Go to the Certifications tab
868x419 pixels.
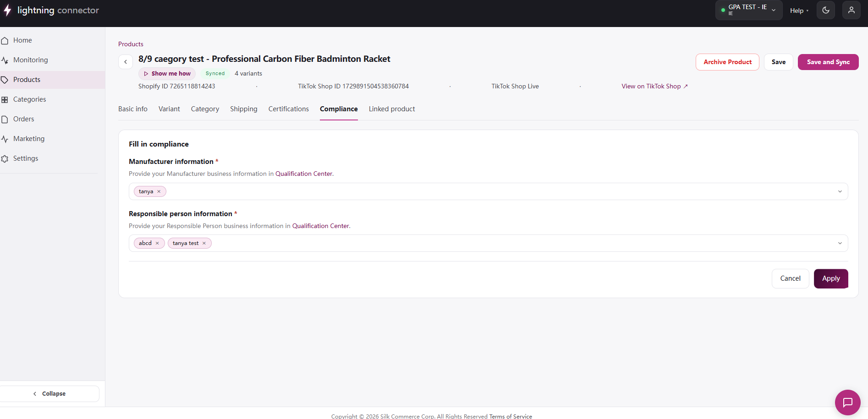289,109
